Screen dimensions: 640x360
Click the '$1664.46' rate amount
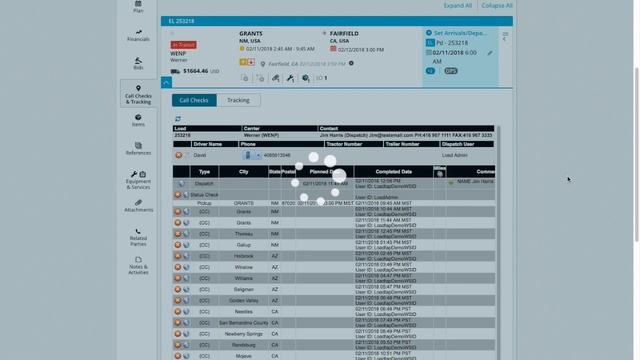196,71
